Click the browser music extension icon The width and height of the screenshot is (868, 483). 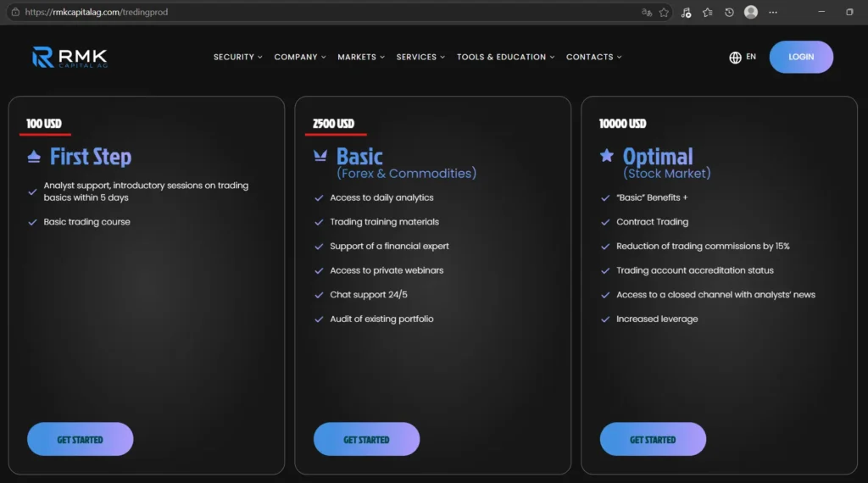(686, 12)
